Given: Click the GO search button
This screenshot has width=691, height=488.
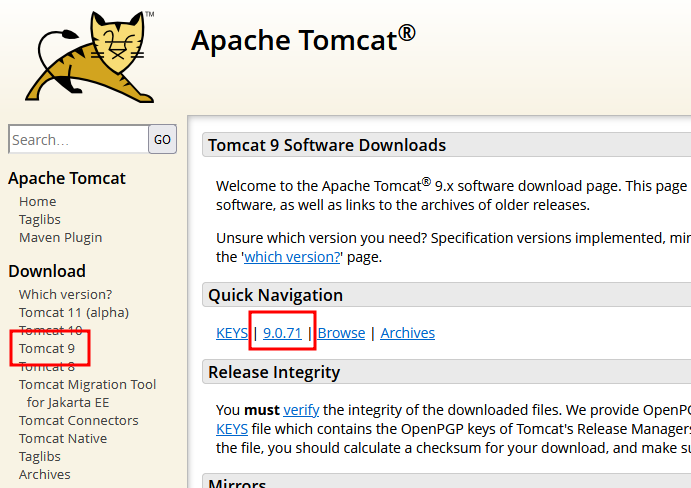Looking at the screenshot, I should [163, 139].
